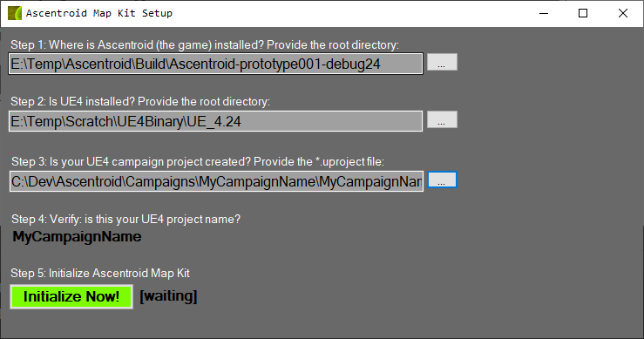The image size is (644, 339).
Task: Close the Ascentroid Map Kit Setup window
Action: 622,14
